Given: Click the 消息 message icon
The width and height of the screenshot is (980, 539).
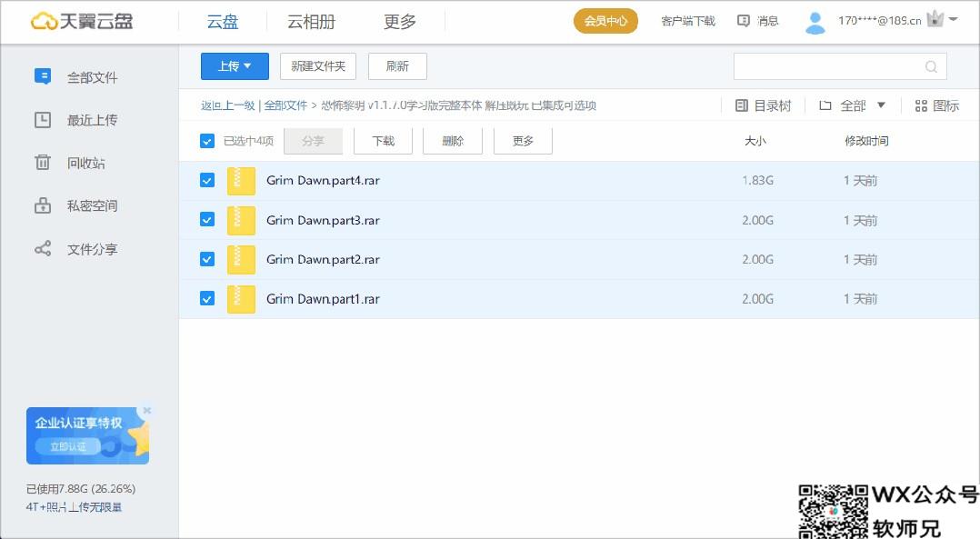Looking at the screenshot, I should 743,21.
